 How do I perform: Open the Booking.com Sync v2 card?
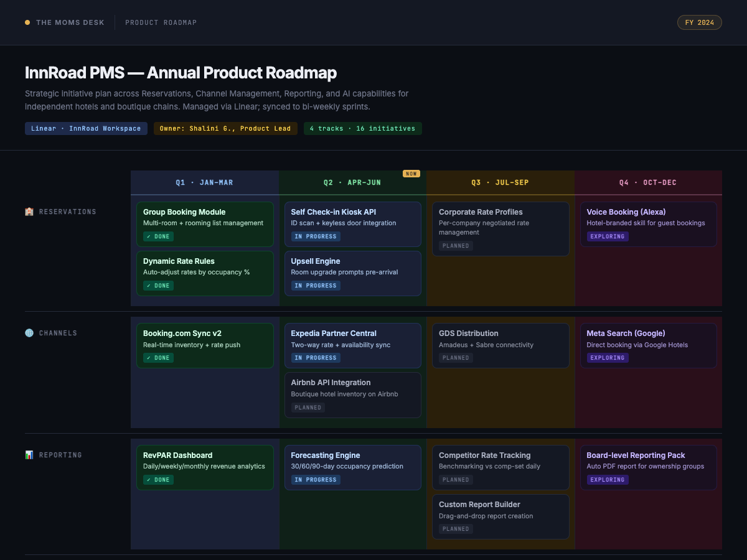205,345
